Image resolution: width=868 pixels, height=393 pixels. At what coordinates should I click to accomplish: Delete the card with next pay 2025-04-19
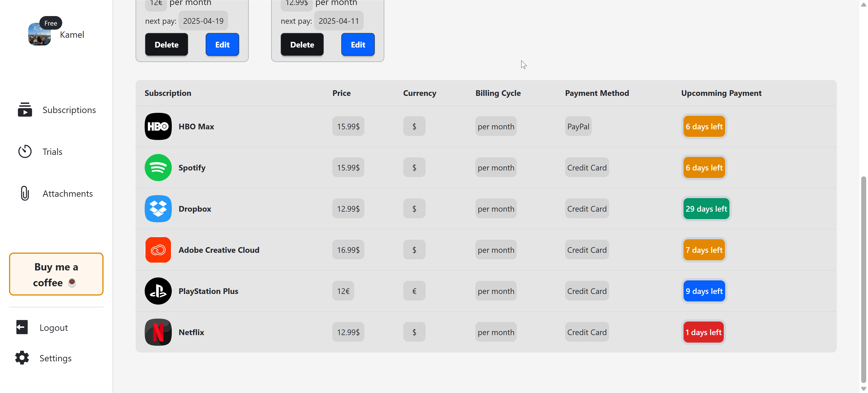[x=166, y=45]
